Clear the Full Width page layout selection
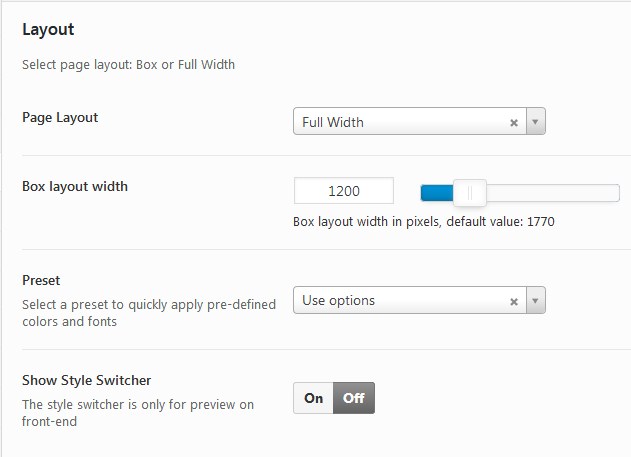The height and width of the screenshot is (457, 631). click(513, 123)
